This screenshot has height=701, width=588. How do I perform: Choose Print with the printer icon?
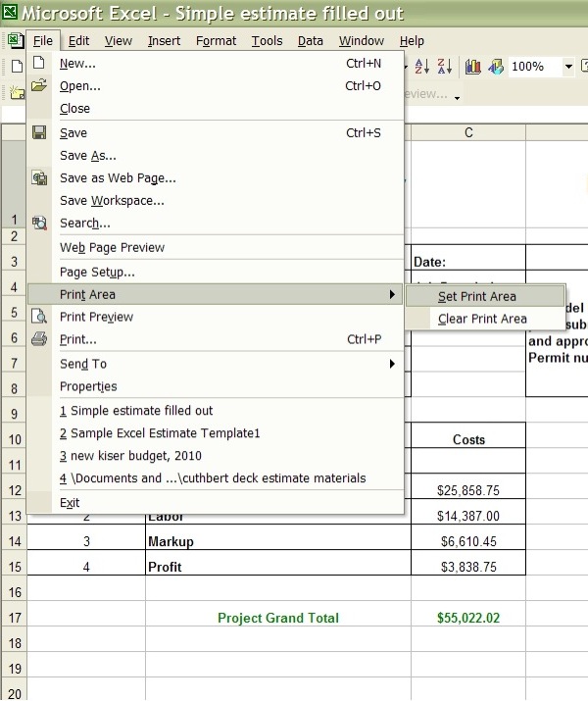[x=78, y=339]
